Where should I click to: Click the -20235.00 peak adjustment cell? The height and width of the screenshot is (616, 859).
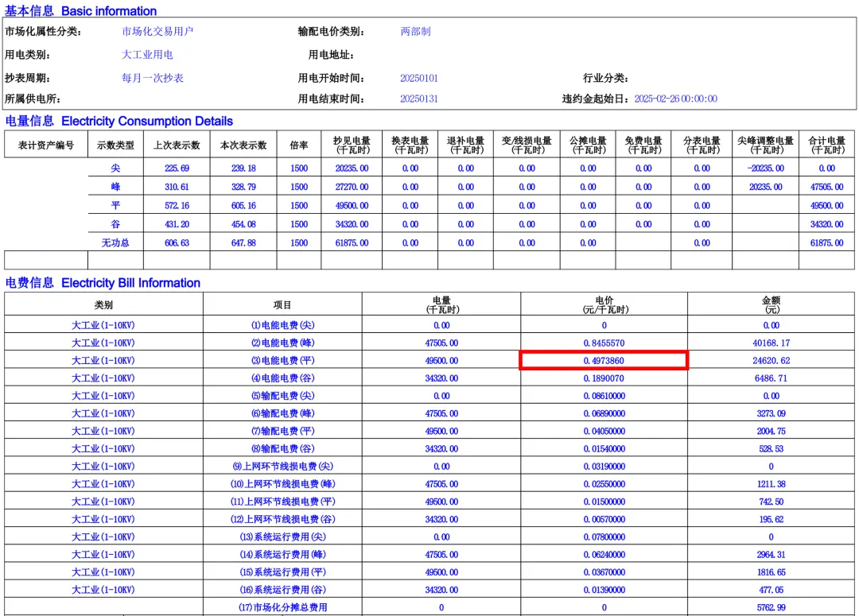(765, 169)
